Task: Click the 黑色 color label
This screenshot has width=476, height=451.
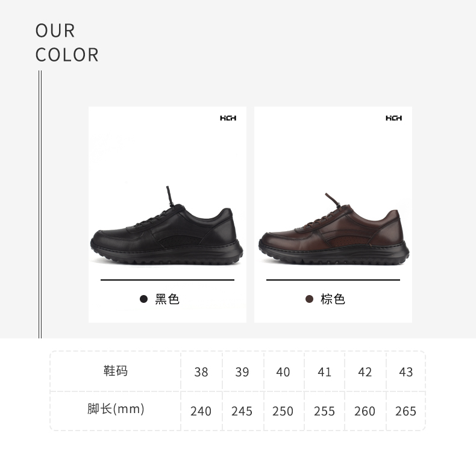Action: pyautogui.click(x=168, y=299)
